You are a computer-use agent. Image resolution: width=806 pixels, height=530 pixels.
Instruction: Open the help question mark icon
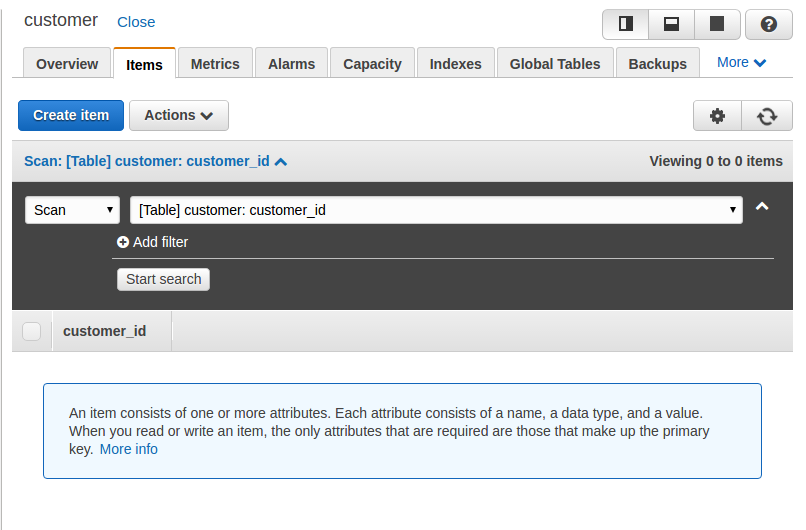(x=769, y=24)
